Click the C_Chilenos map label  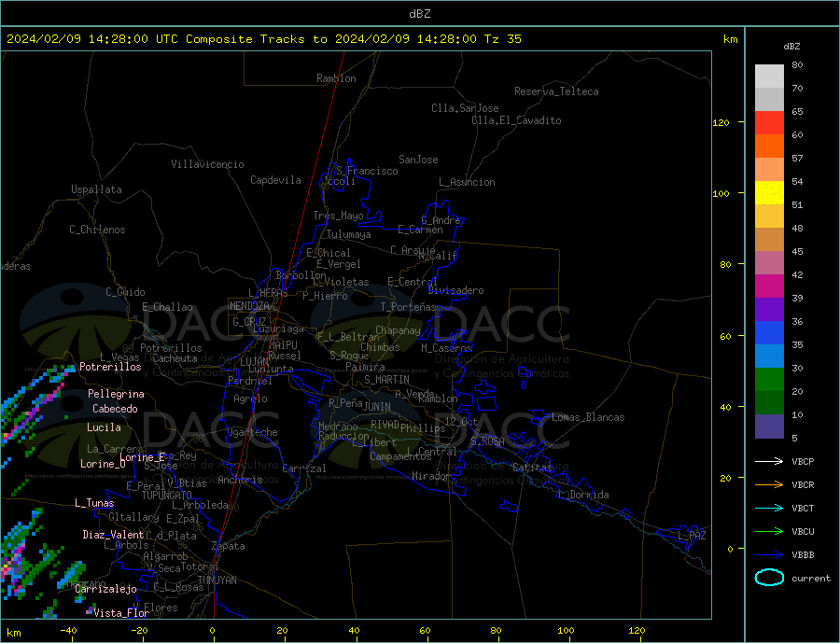click(97, 230)
